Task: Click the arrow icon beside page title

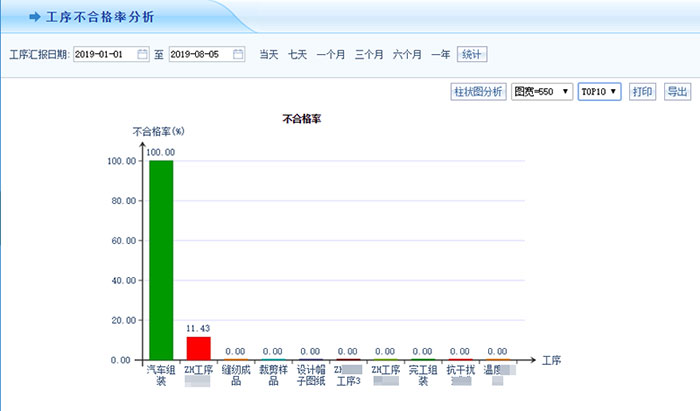Action: tap(35, 17)
